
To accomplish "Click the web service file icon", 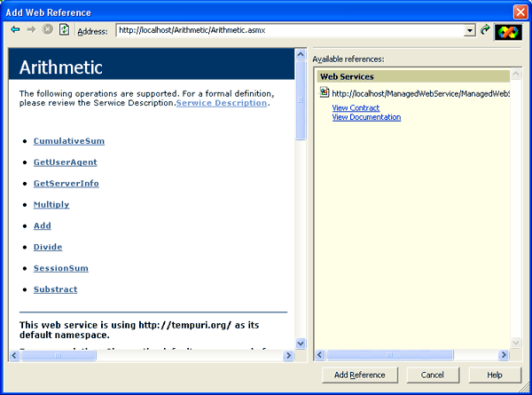I will (325, 93).
